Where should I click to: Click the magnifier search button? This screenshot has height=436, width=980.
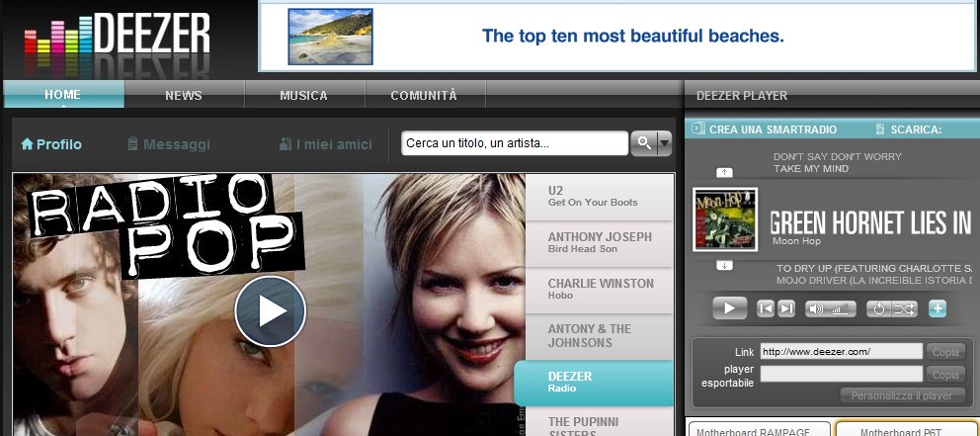[644, 143]
